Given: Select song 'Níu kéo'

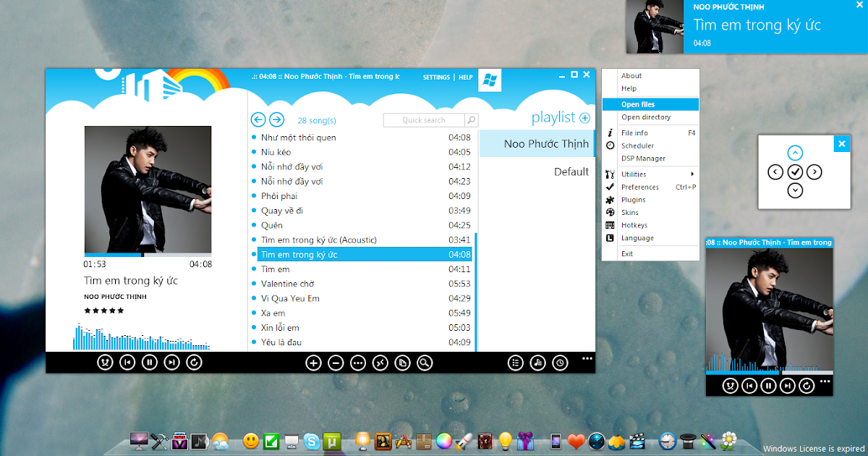Looking at the screenshot, I should (x=363, y=152).
